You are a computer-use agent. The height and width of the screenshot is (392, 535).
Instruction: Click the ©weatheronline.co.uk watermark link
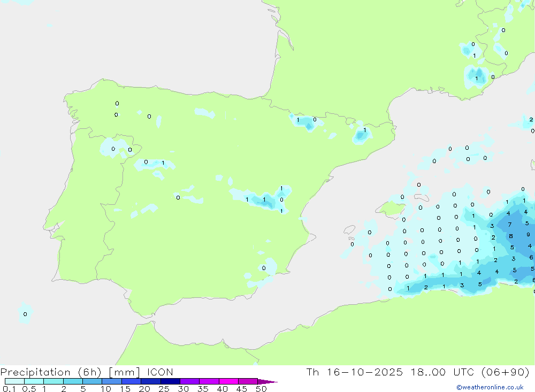[490, 387]
